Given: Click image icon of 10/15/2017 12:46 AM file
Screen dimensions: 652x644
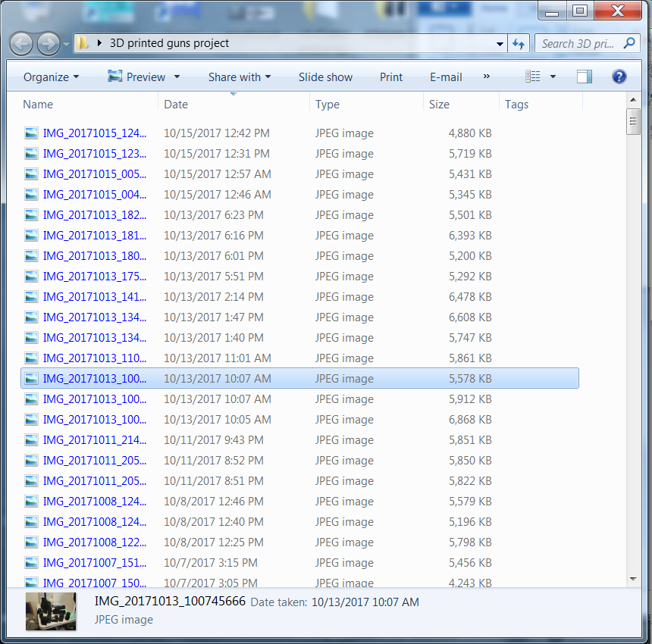Looking at the screenshot, I should [32, 195].
